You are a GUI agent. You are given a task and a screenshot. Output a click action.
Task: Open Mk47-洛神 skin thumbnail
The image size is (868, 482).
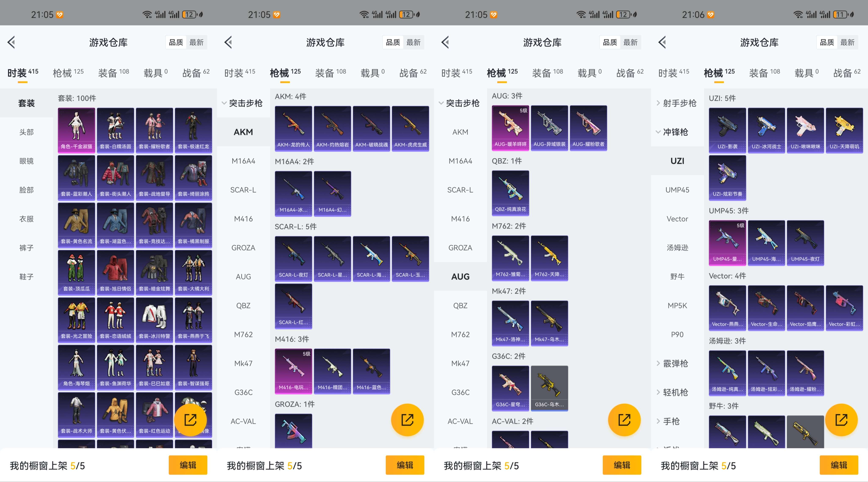click(x=511, y=323)
